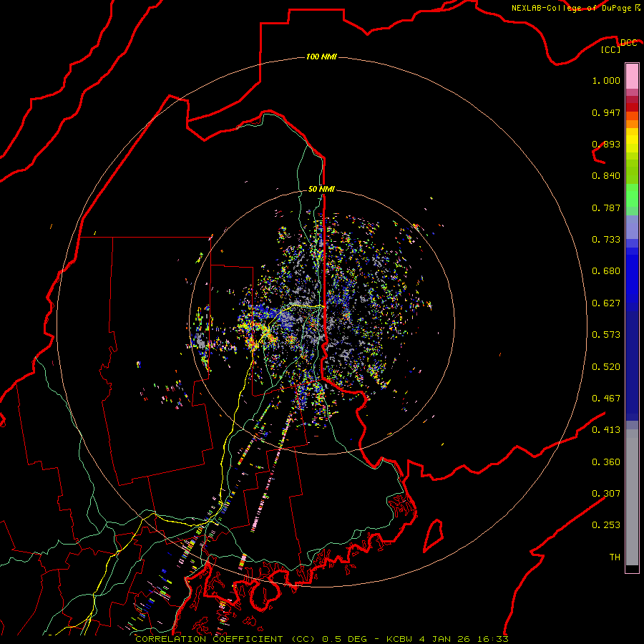Click the 0.840 value on the color scale

click(x=606, y=176)
